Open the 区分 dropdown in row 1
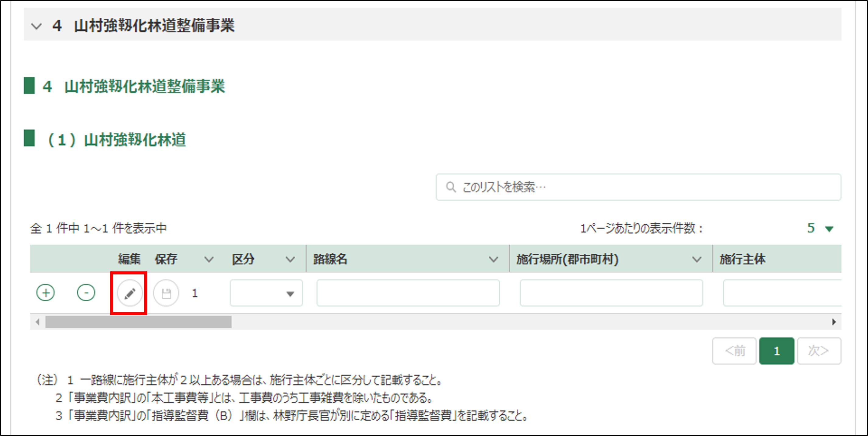868x436 pixels. coord(266,293)
